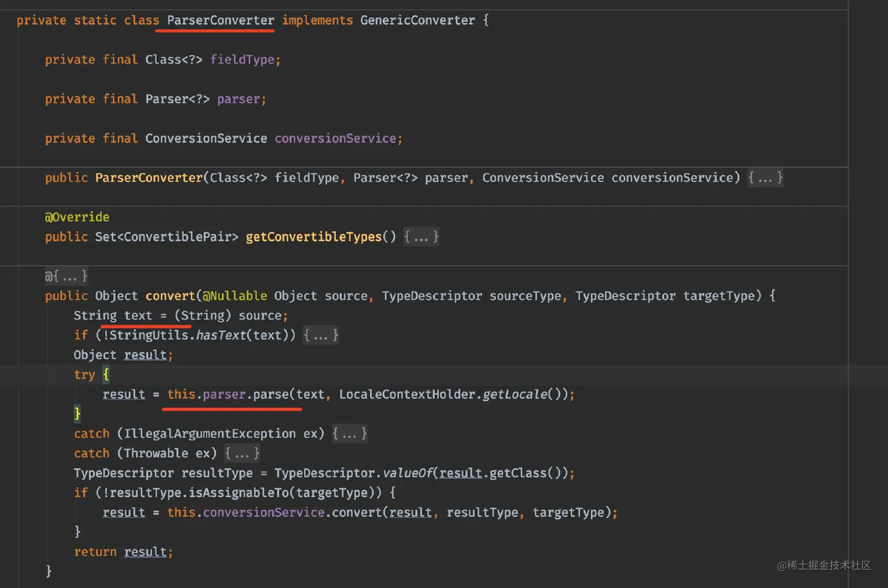Click the try keyword
Viewport: 888px width, 588px height.
click(84, 374)
